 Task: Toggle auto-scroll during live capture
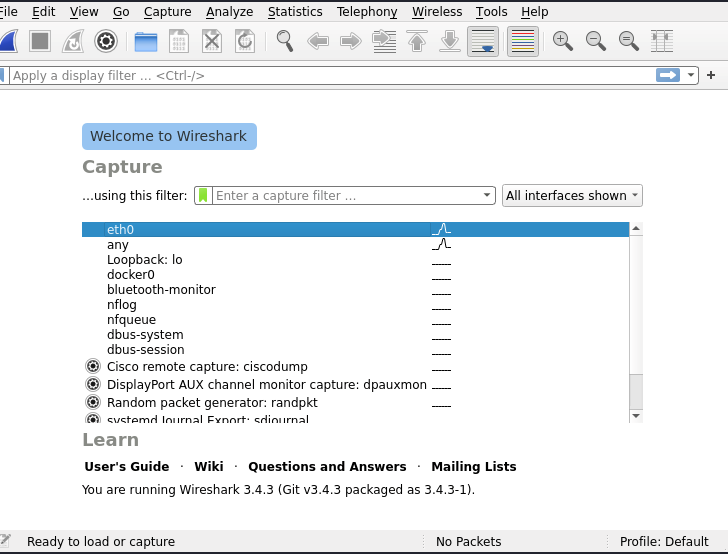pyautogui.click(x=483, y=41)
